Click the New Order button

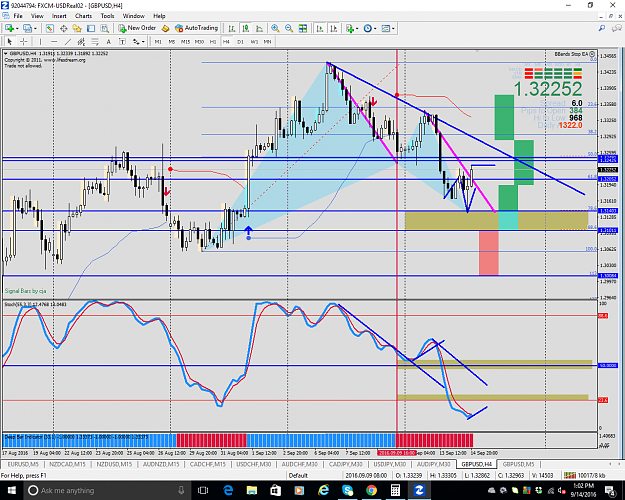click(x=137, y=28)
